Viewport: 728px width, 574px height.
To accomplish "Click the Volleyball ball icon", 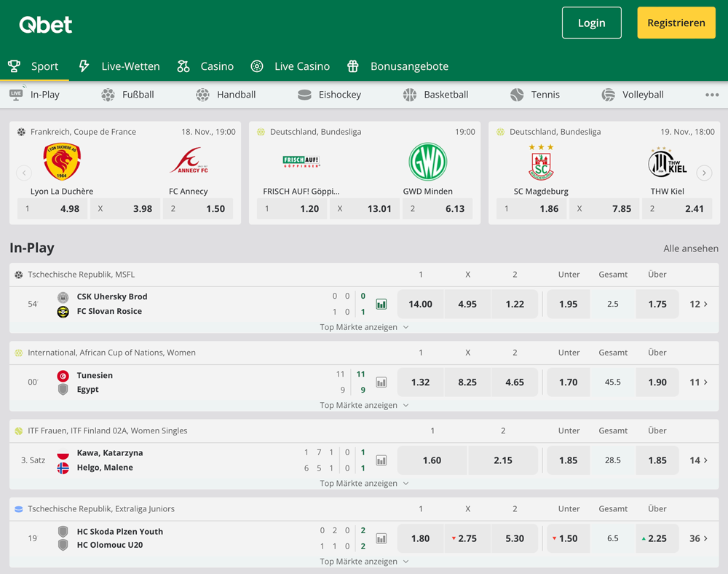I will (x=608, y=95).
